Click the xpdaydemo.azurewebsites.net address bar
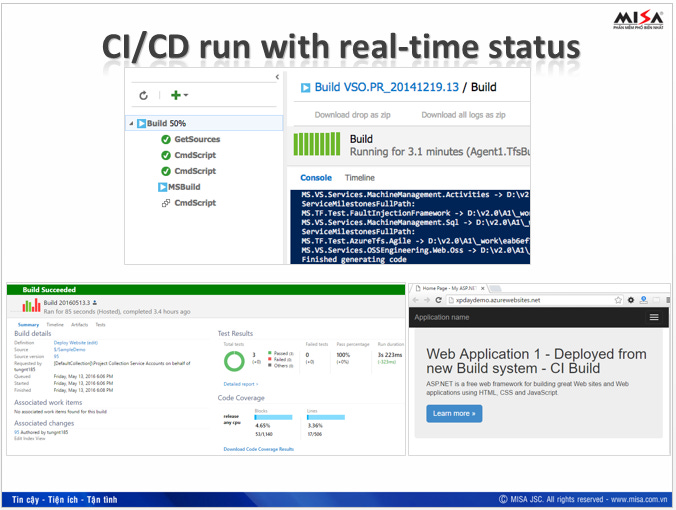Viewport: 676px width, 510px height. click(x=535, y=300)
